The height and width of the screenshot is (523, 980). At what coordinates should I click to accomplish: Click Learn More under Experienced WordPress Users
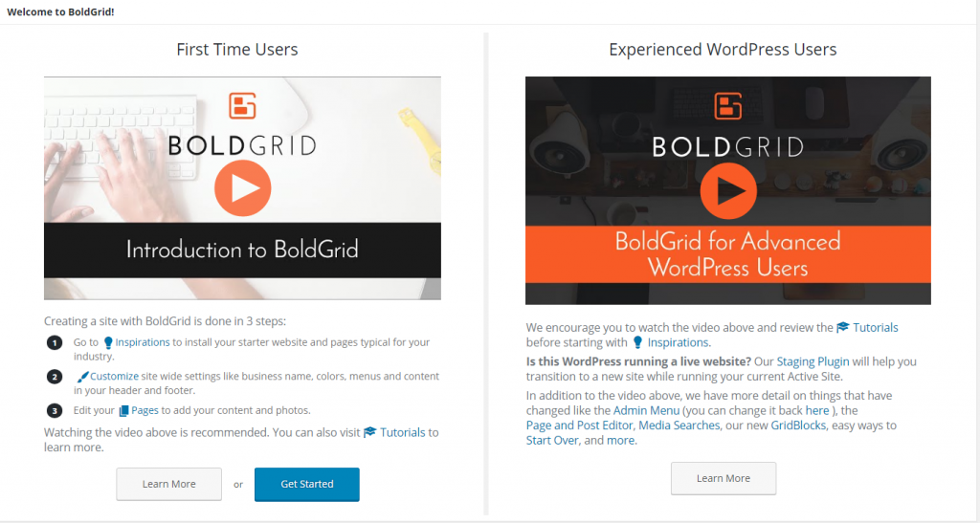point(723,478)
